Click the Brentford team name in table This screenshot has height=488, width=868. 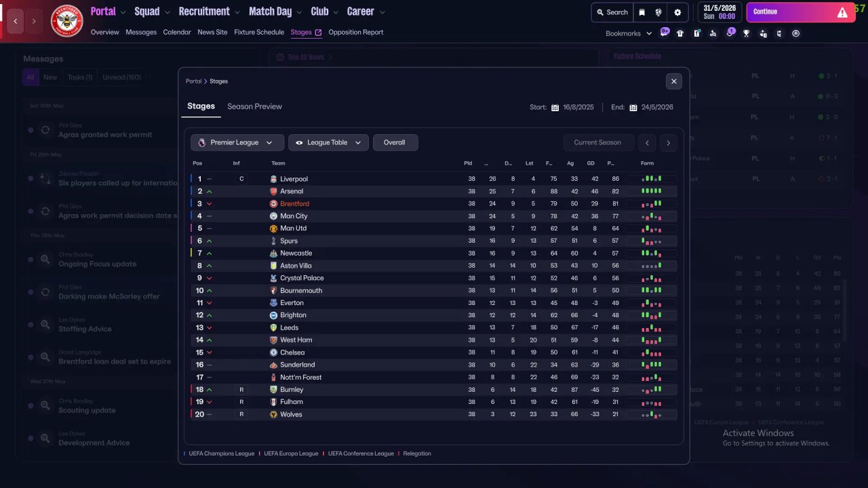tap(294, 204)
